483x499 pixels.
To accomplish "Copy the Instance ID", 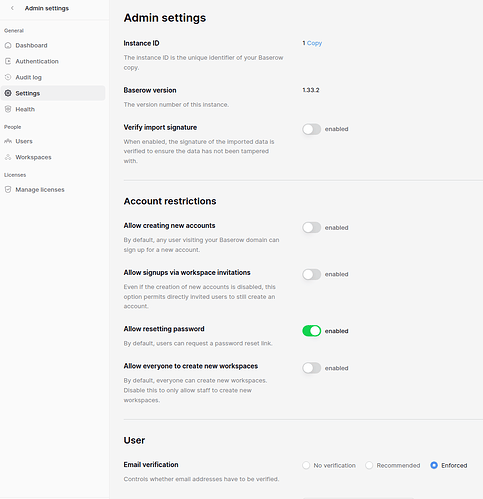I will [314, 43].
